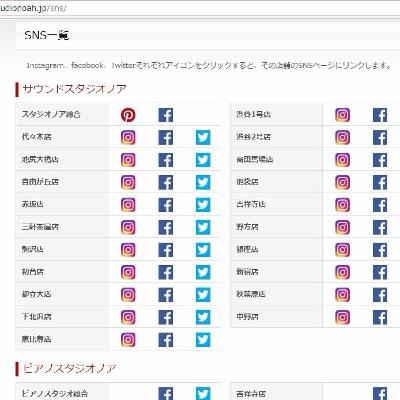Click the ピアノスタジオ総合 row label

55,393
